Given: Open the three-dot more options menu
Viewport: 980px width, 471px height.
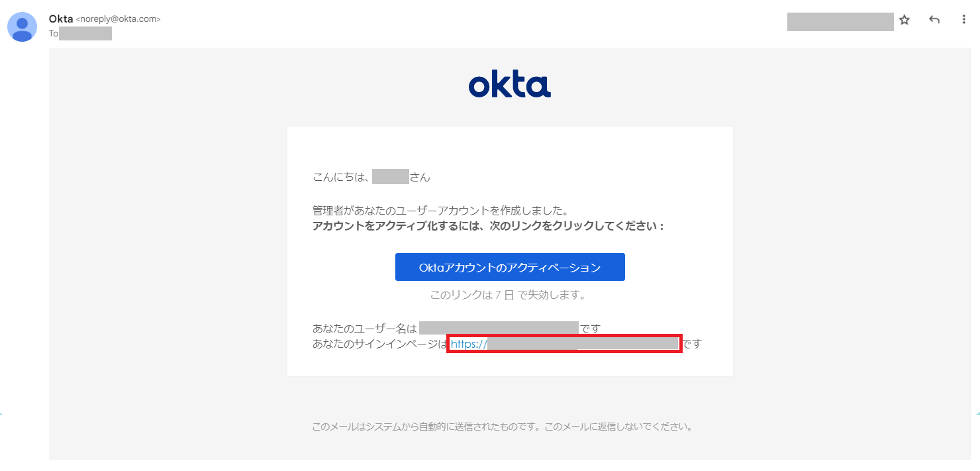Looking at the screenshot, I should (963, 20).
